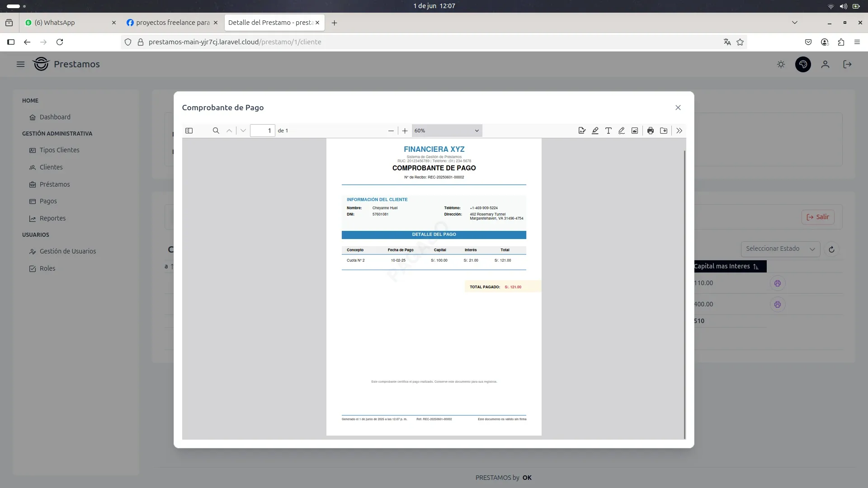This screenshot has height=488, width=868.
Task: Click the PDF page number field
Action: (263, 131)
